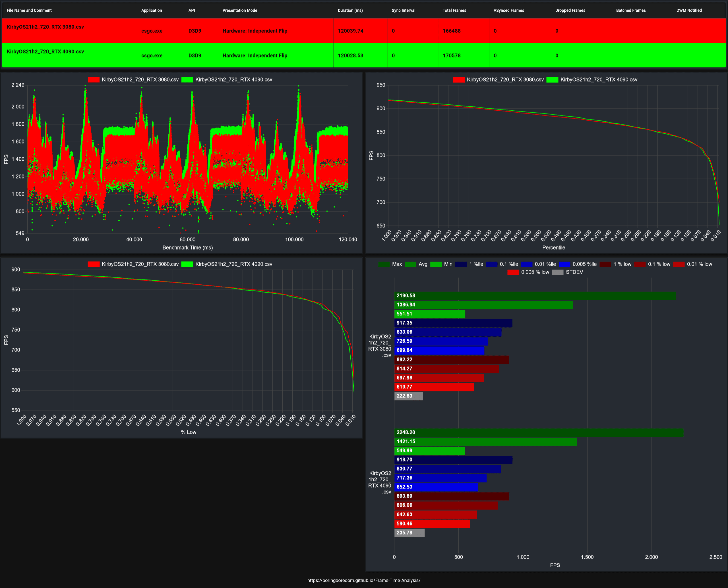
Task: Toggle 1 % low legend swatch
Action: click(x=605, y=264)
